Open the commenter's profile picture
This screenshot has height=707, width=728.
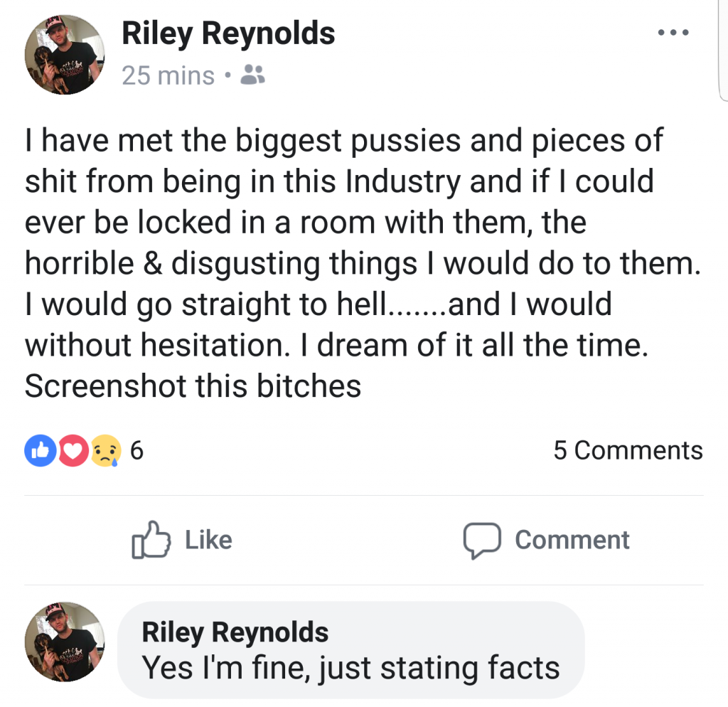click(65, 642)
